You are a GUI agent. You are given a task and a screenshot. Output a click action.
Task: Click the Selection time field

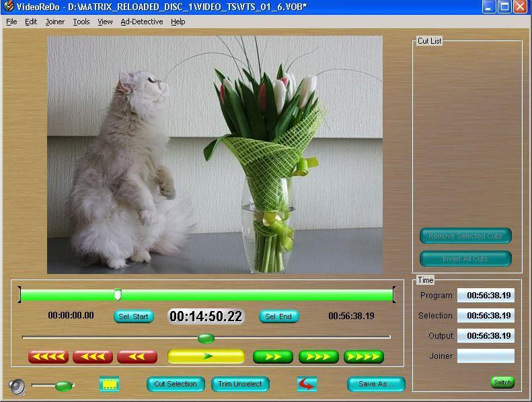point(486,316)
